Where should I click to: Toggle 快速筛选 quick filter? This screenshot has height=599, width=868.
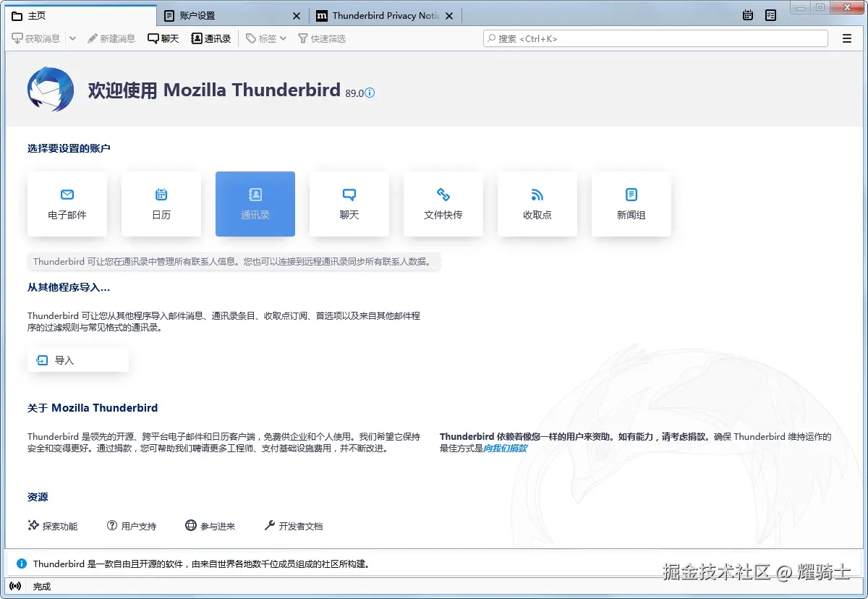322,38
